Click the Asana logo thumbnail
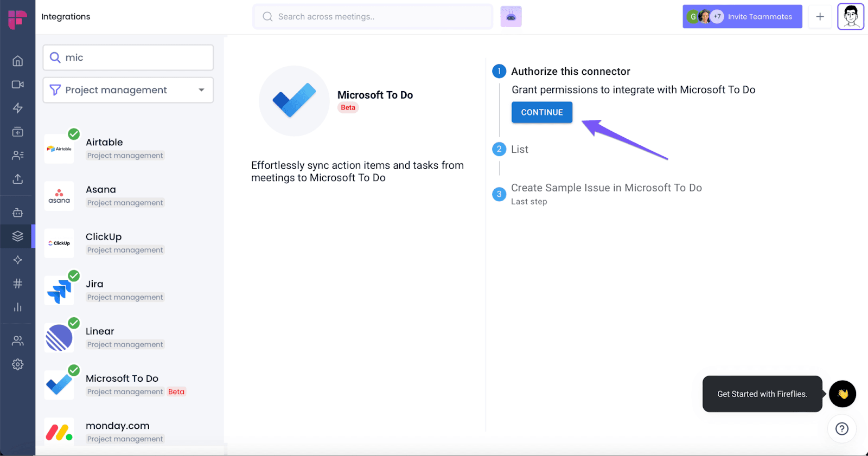Image resolution: width=868 pixels, height=456 pixels. [59, 196]
